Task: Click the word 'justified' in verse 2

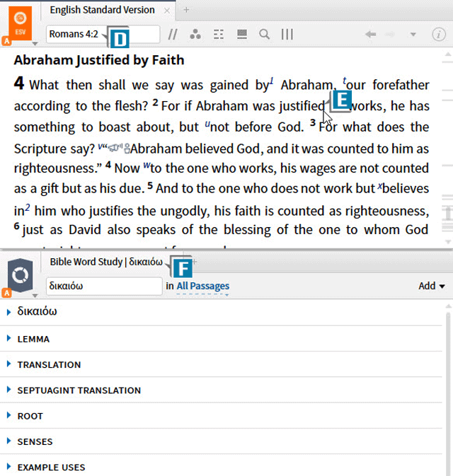Action: [x=302, y=106]
